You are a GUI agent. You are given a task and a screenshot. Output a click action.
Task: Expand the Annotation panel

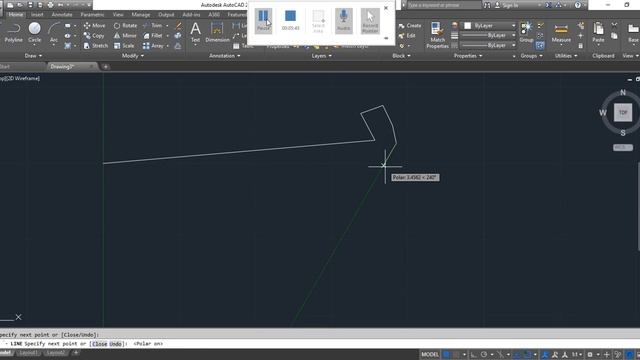click(224, 56)
